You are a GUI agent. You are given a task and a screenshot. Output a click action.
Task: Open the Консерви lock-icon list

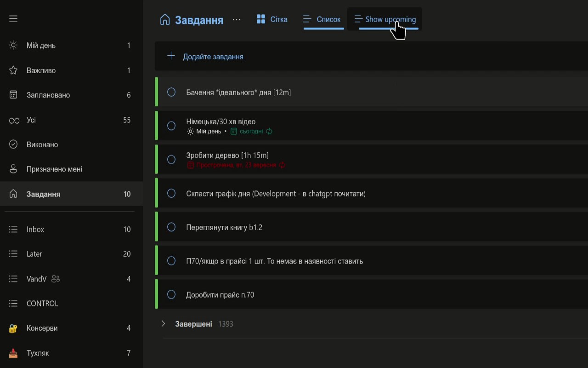71,328
